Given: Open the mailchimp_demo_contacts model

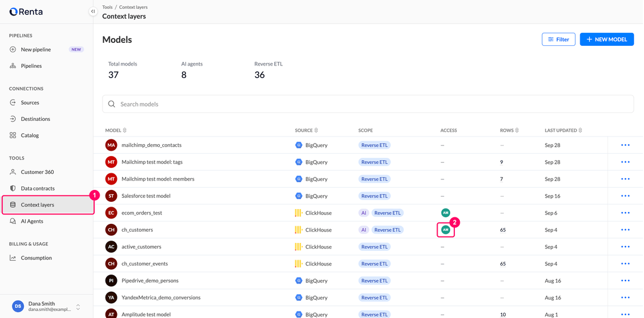Looking at the screenshot, I should (151, 145).
